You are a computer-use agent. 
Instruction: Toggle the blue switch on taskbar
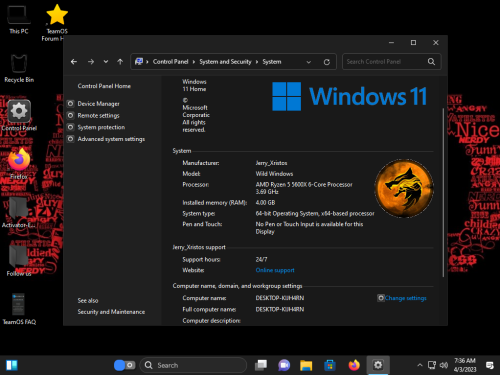[x=124, y=365]
